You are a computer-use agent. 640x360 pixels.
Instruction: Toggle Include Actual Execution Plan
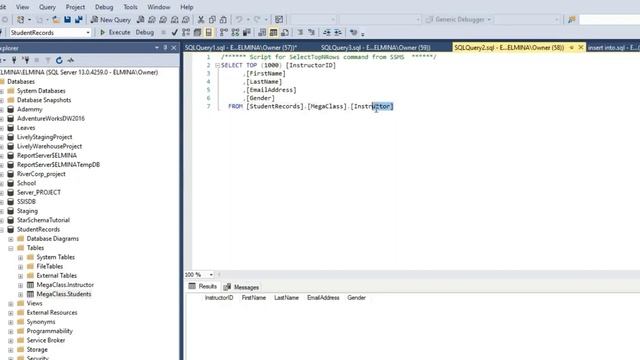224,32
